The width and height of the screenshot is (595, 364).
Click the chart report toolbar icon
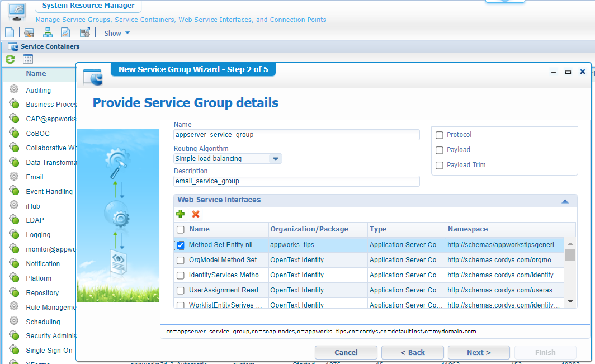click(x=65, y=33)
